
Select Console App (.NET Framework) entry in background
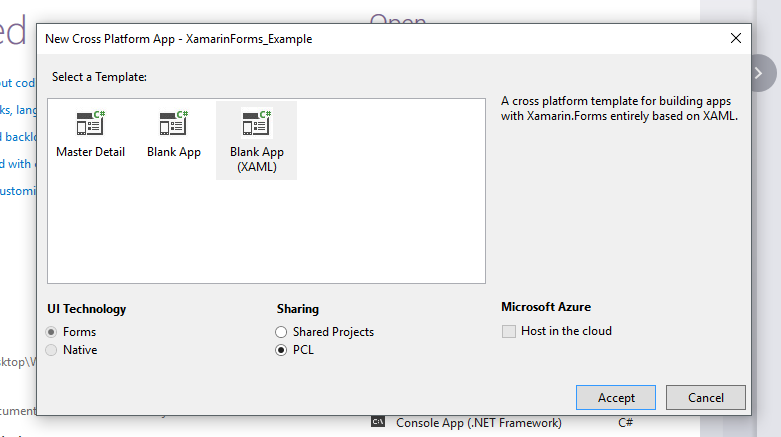point(479,423)
